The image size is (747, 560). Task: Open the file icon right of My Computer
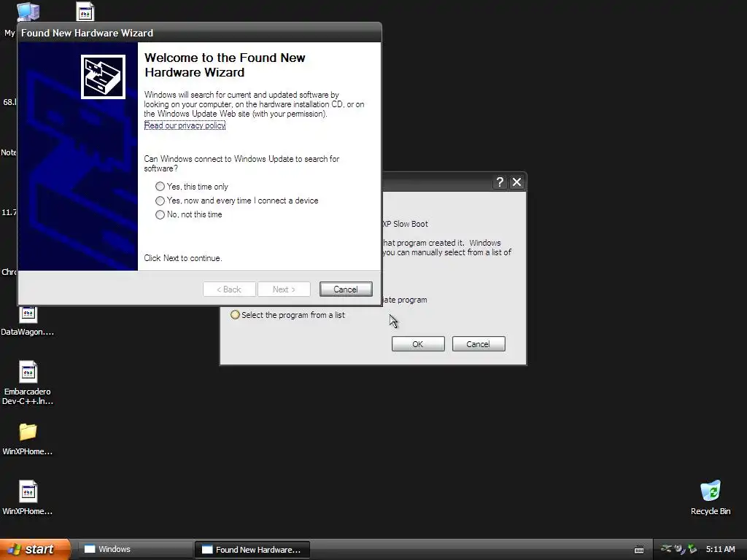(x=85, y=12)
